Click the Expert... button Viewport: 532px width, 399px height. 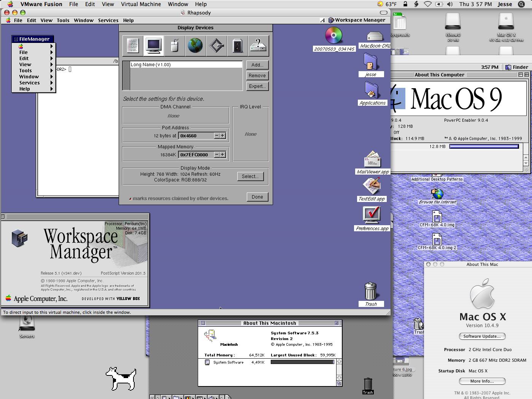[257, 86]
